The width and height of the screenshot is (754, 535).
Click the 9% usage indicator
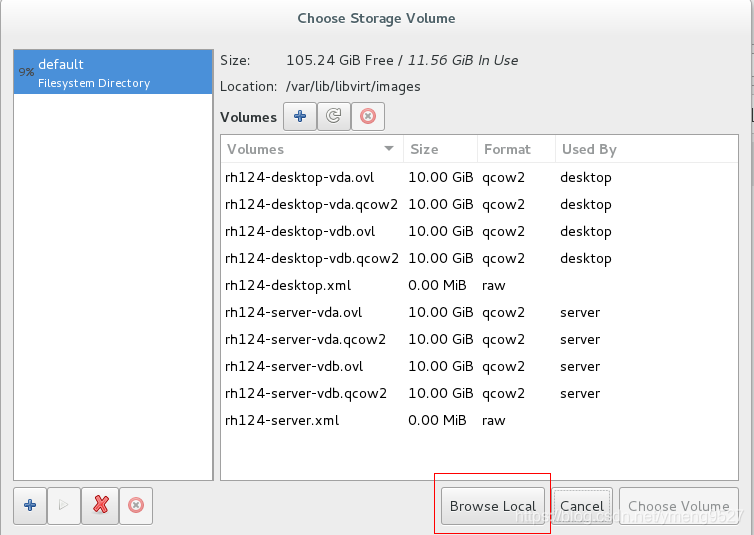click(26, 72)
